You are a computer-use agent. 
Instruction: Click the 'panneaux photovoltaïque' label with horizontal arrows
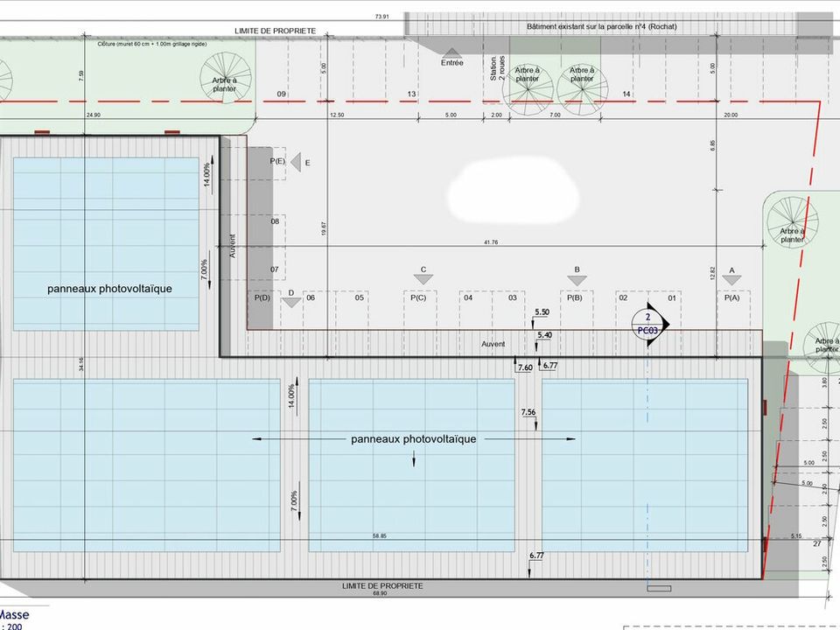414,438
